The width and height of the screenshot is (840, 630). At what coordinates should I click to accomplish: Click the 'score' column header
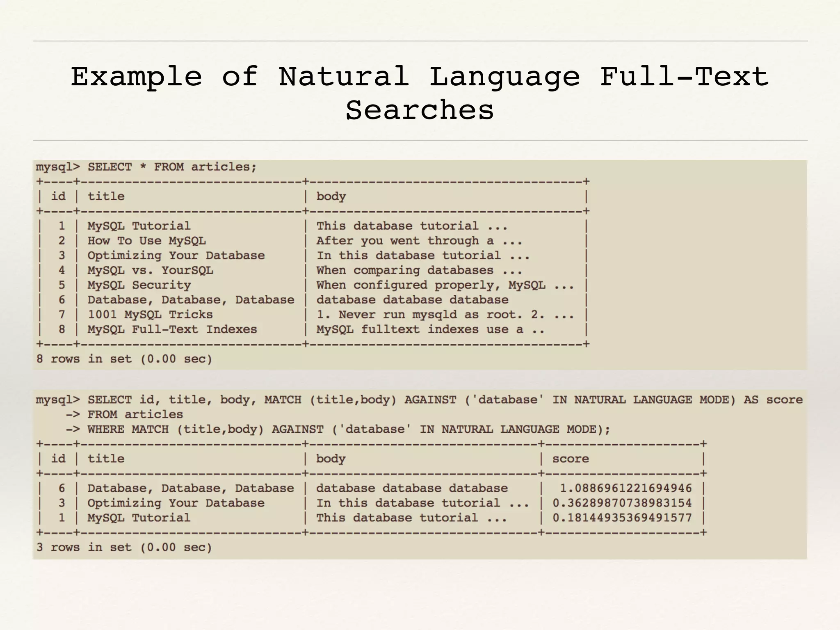pos(571,459)
